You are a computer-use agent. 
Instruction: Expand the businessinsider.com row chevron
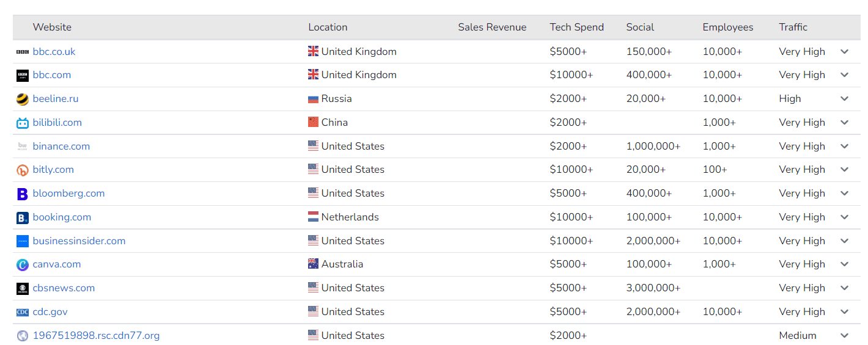[845, 241]
